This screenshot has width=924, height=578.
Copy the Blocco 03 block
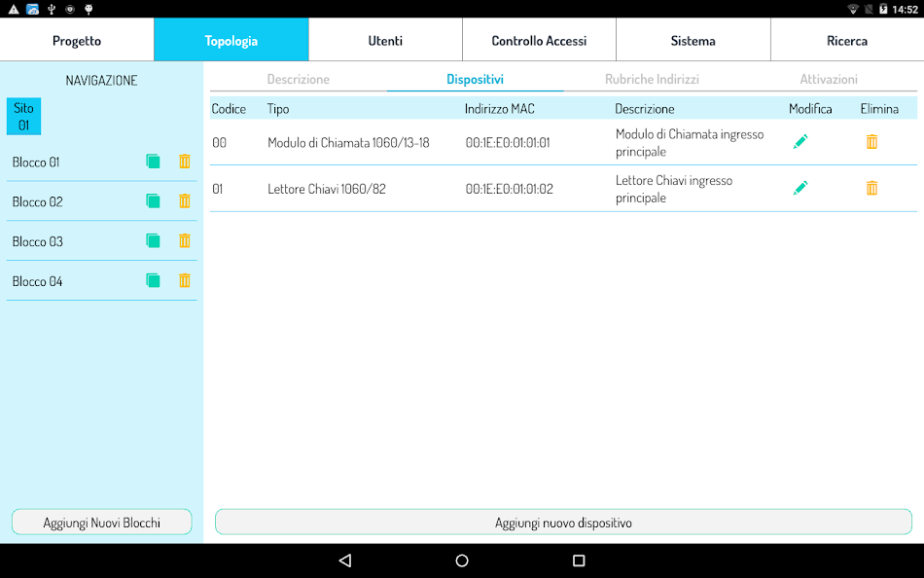153,240
